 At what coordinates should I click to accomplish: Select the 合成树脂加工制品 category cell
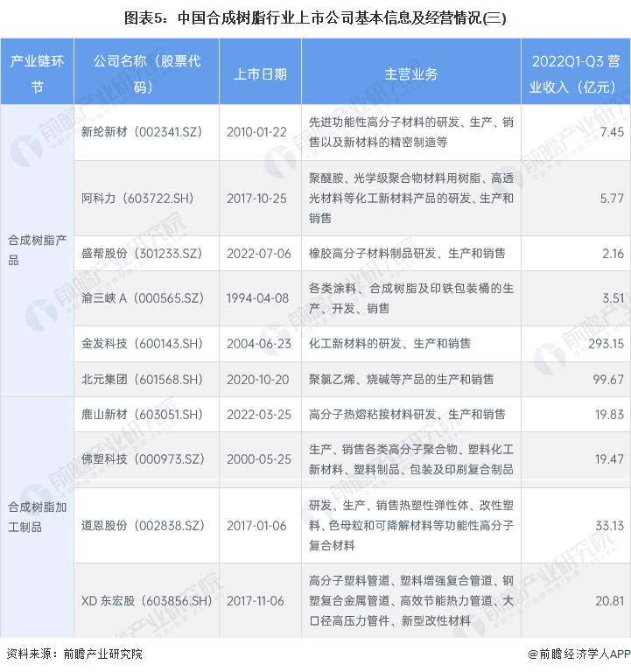tap(37, 517)
